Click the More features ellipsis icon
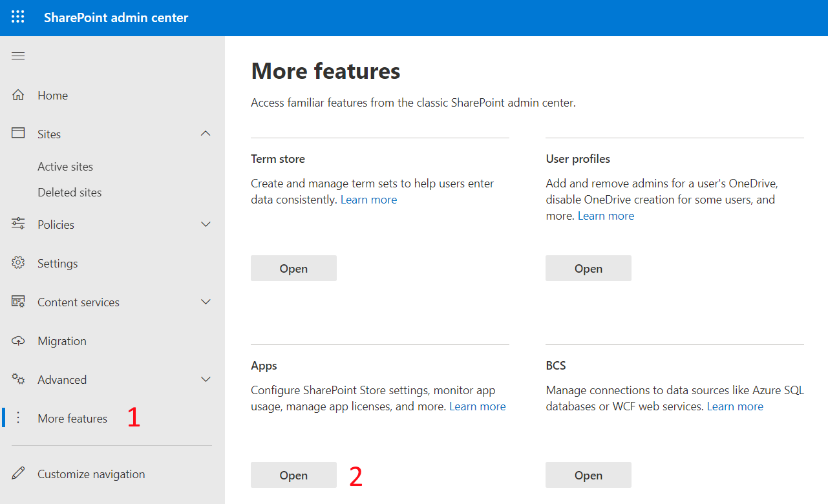The image size is (828, 504). click(x=18, y=418)
